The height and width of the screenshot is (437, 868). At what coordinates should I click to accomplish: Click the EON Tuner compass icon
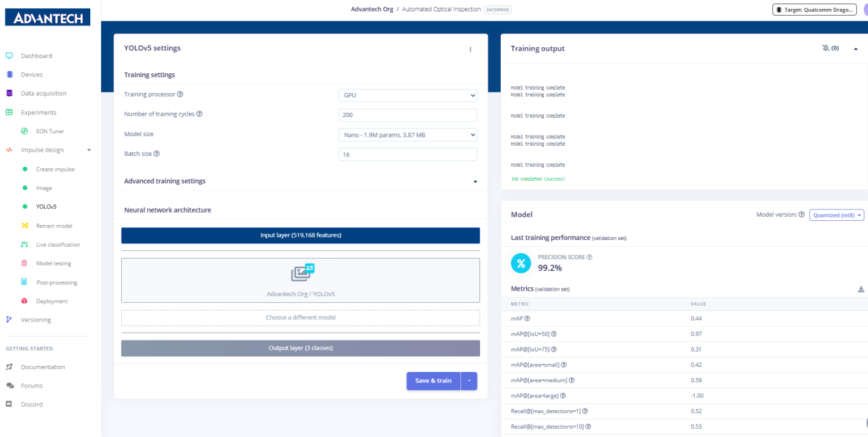click(x=24, y=131)
